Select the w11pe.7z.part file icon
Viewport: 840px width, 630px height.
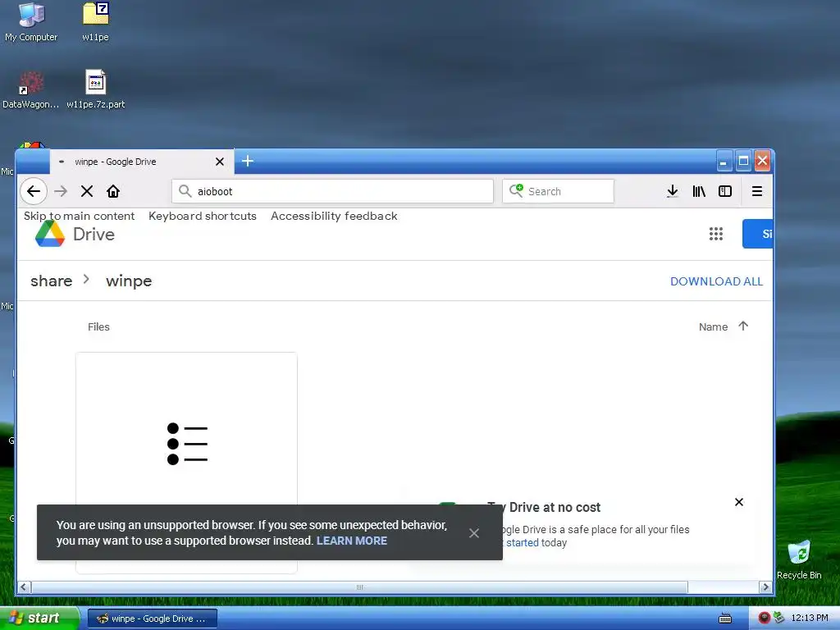point(95,89)
